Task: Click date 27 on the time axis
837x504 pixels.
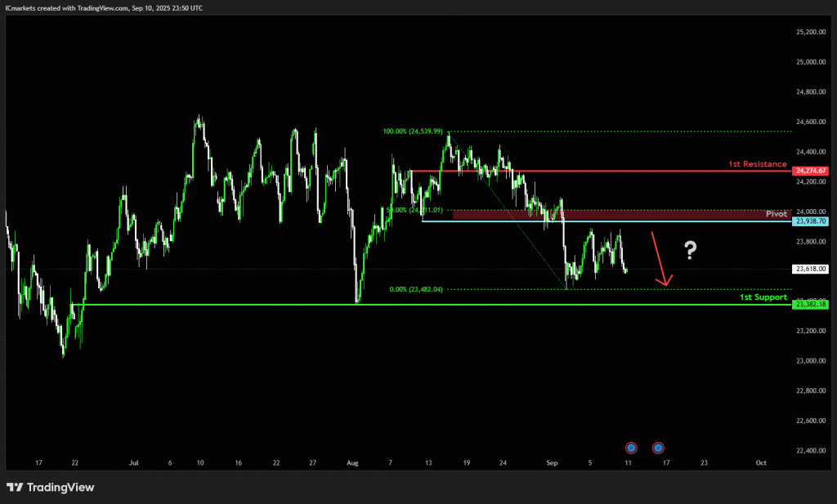Action: point(313,463)
